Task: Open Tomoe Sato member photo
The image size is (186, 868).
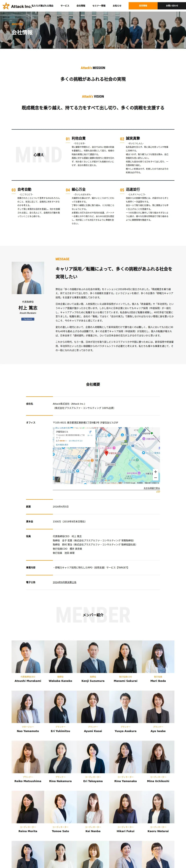Action: click(x=60, y=807)
